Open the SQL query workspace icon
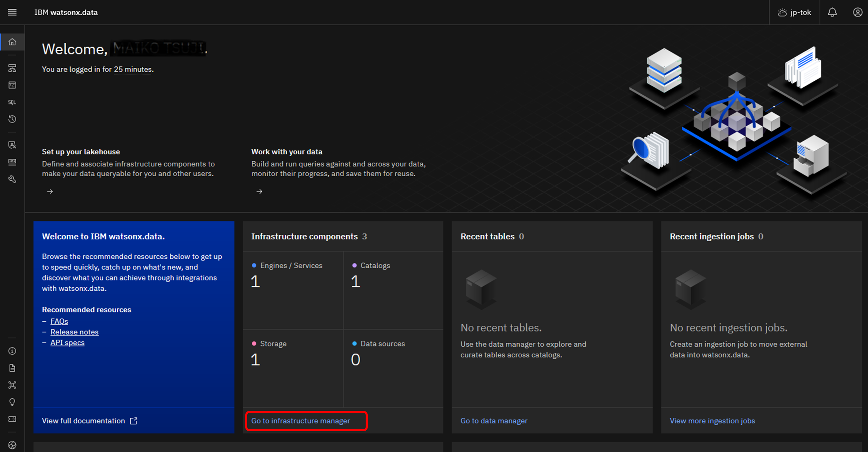Screen dimensions: 868x452 coord(12,102)
